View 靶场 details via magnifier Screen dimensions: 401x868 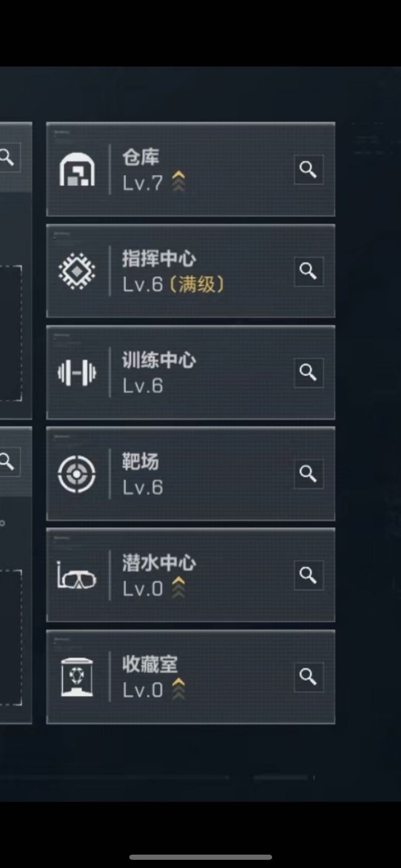[x=309, y=474]
